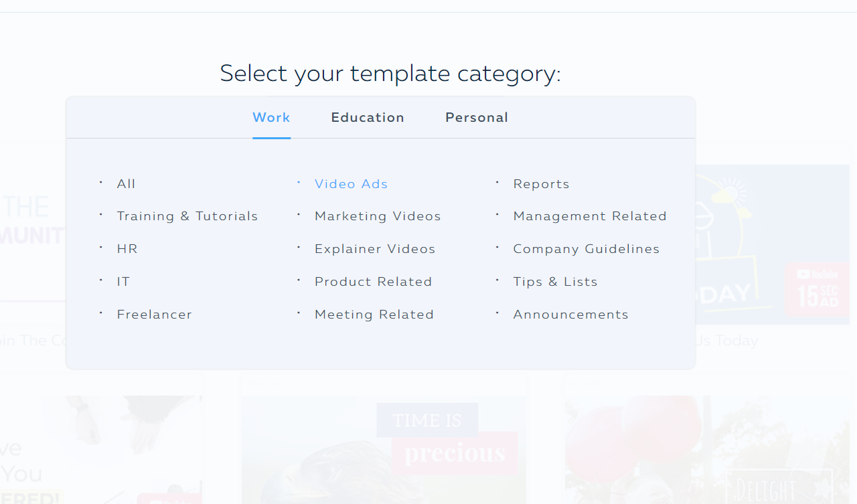Open Marketing Videos templates
857x504 pixels.
click(x=378, y=216)
